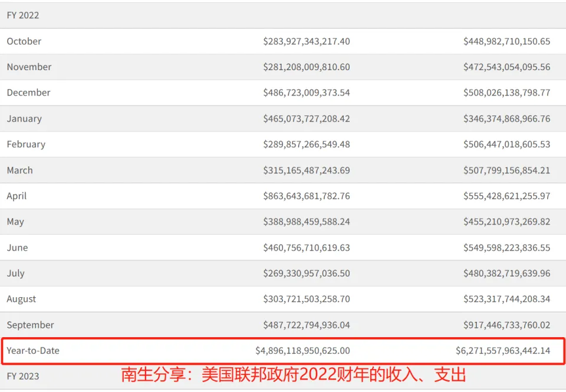Click the June value $549,598,223,836.55
The image size is (566, 392).
click(506, 248)
